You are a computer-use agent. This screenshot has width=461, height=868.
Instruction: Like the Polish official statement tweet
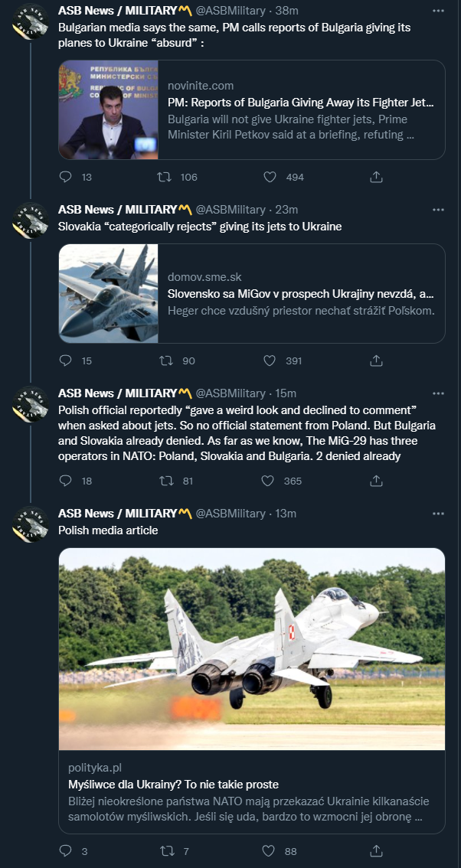point(267,481)
